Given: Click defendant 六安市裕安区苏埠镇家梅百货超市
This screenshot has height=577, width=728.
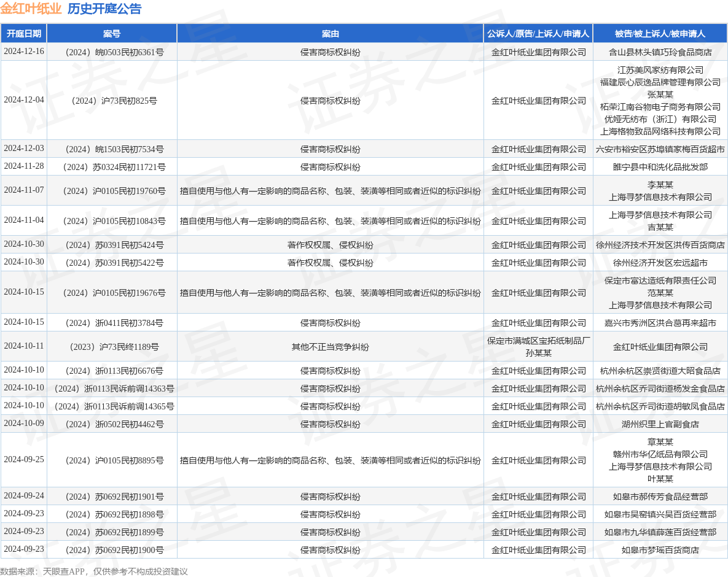Looking at the screenshot, I should click(660, 149).
